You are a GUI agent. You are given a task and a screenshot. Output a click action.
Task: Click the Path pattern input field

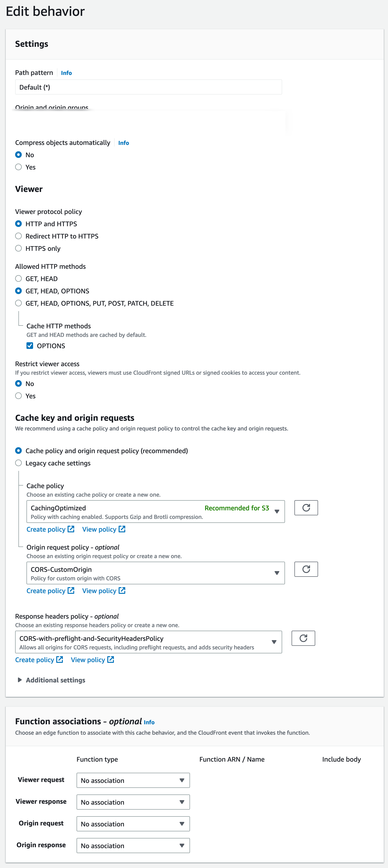click(x=148, y=87)
